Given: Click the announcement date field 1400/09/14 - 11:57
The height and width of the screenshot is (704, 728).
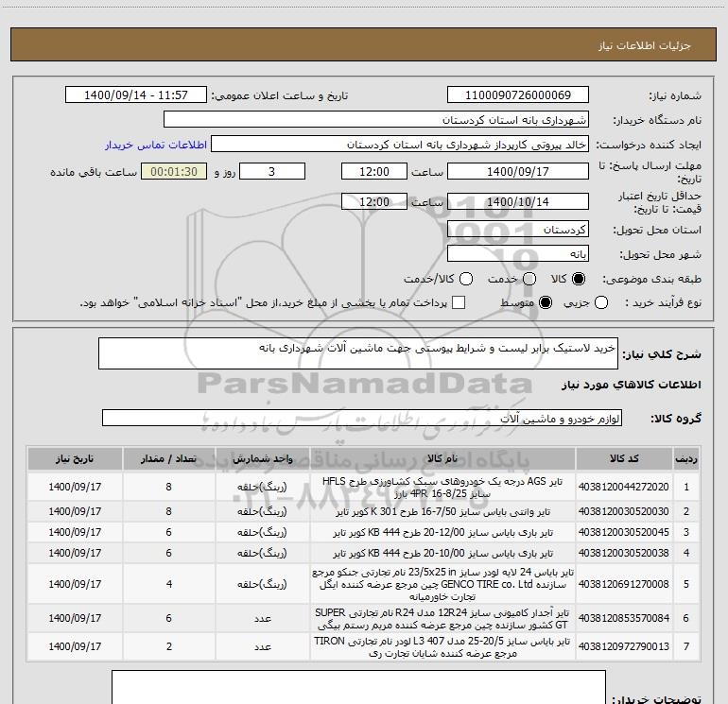Looking at the screenshot, I should click(136, 95).
